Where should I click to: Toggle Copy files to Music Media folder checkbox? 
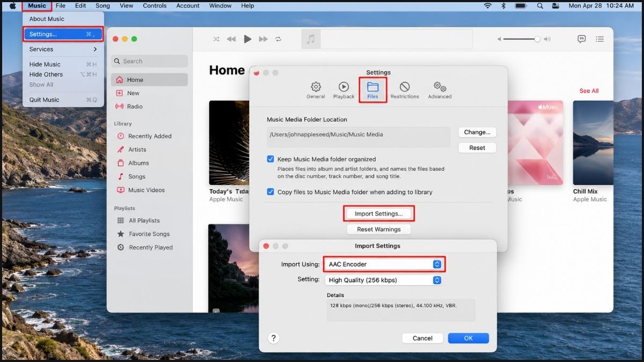[x=270, y=191]
